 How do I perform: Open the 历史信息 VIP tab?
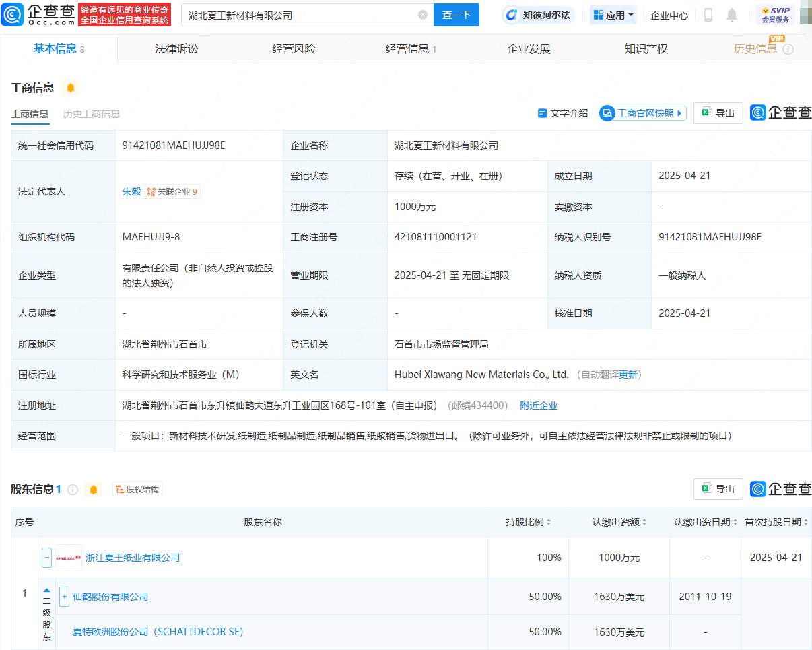click(755, 48)
